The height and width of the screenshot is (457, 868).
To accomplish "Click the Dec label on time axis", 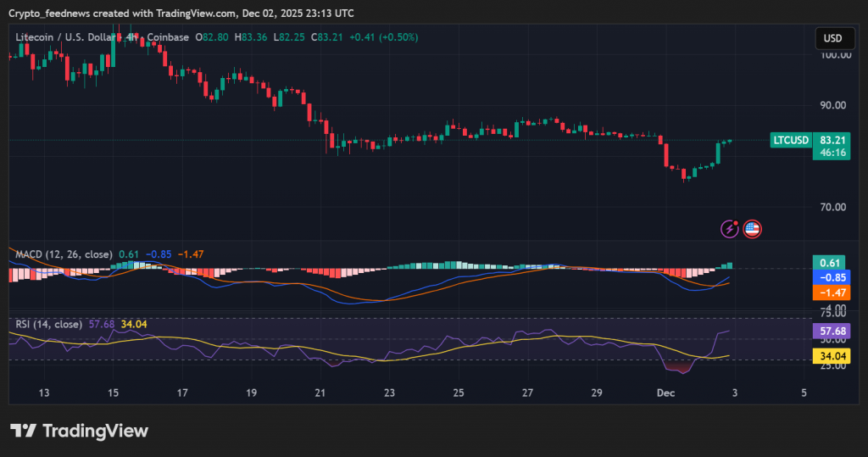I will click(x=665, y=393).
